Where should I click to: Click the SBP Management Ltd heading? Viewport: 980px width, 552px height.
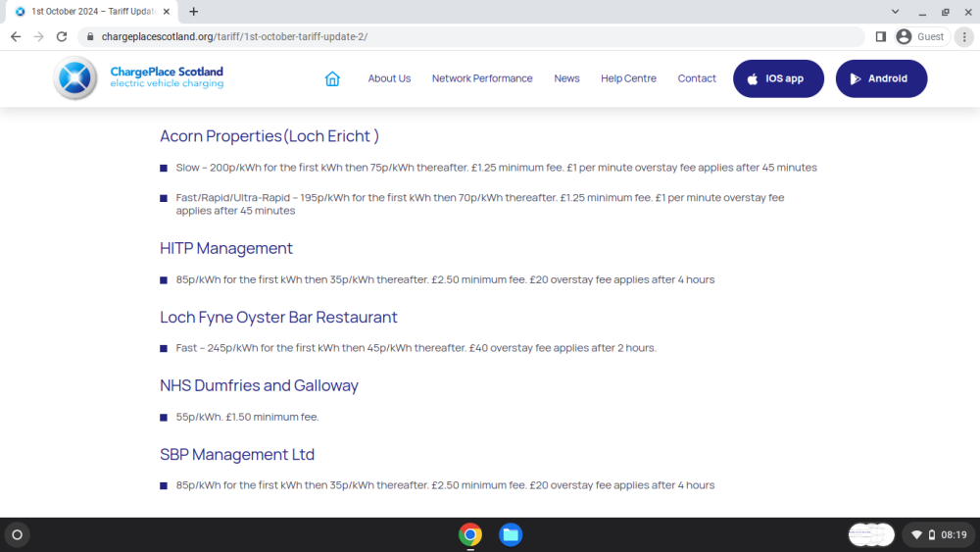click(237, 455)
